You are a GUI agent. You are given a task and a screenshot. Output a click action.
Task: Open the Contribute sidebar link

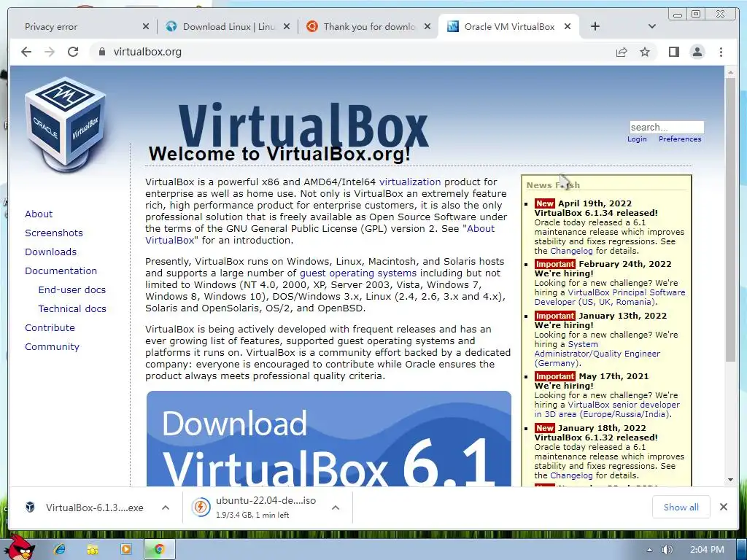click(x=50, y=328)
